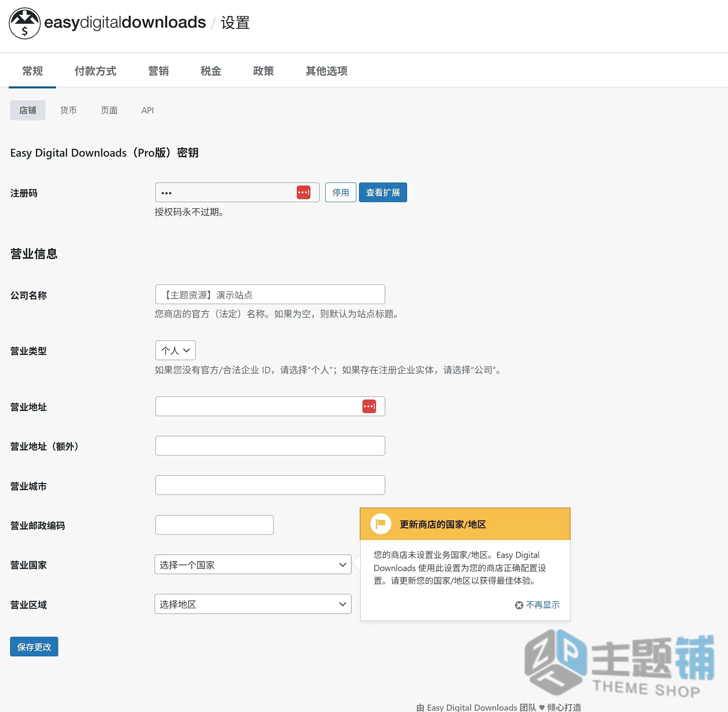Click the 公司名称 input field
This screenshot has height=712, width=728.
(270, 294)
